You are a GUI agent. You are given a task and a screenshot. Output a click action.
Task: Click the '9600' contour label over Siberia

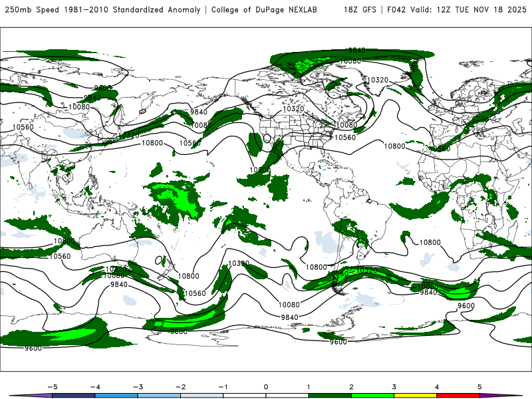(102, 88)
